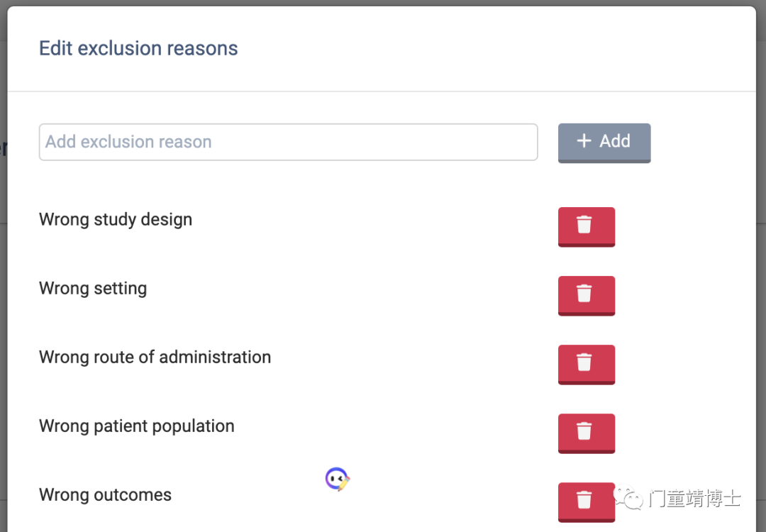
Task: Remove the 'Wrong setting' exclusion reason
Action: [586, 294]
